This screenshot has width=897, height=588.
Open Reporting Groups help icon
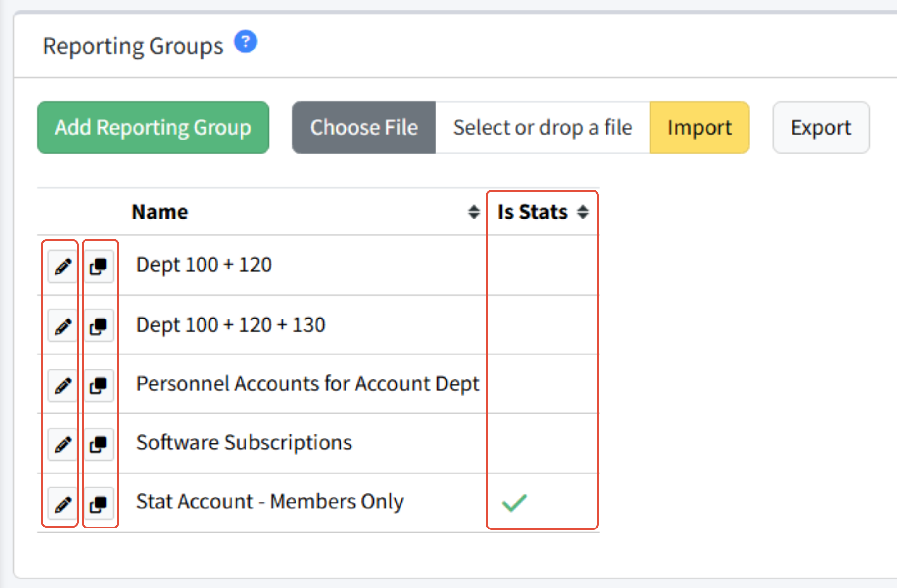pyautogui.click(x=246, y=42)
